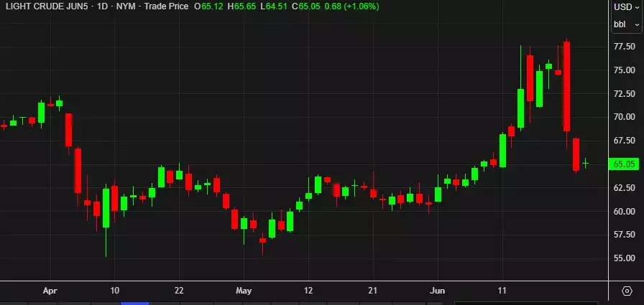Click the 12 date axis label

coord(308,291)
